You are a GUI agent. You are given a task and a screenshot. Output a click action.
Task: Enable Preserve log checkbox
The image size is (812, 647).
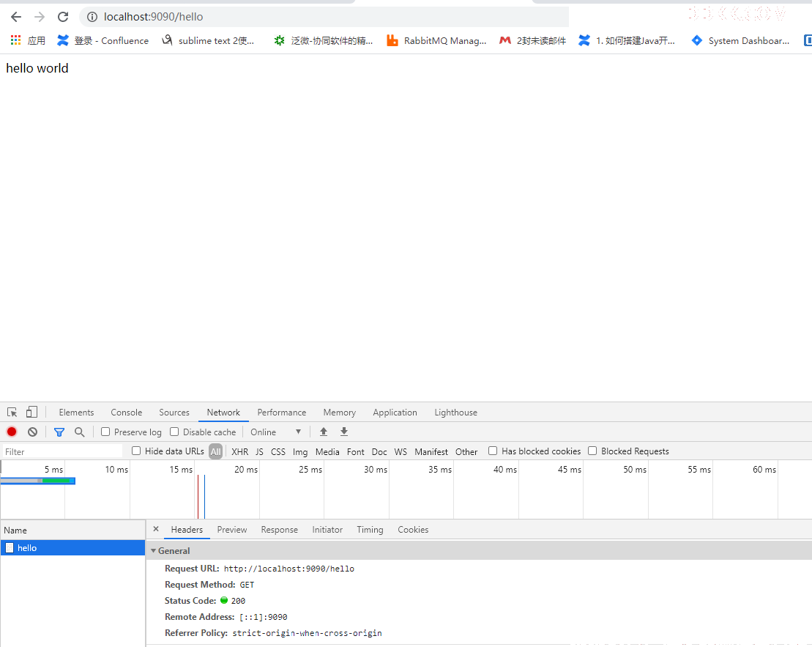[105, 432]
